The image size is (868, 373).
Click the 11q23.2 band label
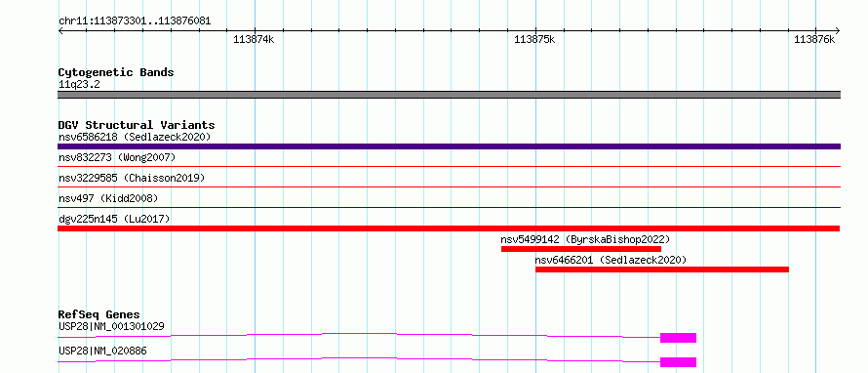tap(79, 84)
